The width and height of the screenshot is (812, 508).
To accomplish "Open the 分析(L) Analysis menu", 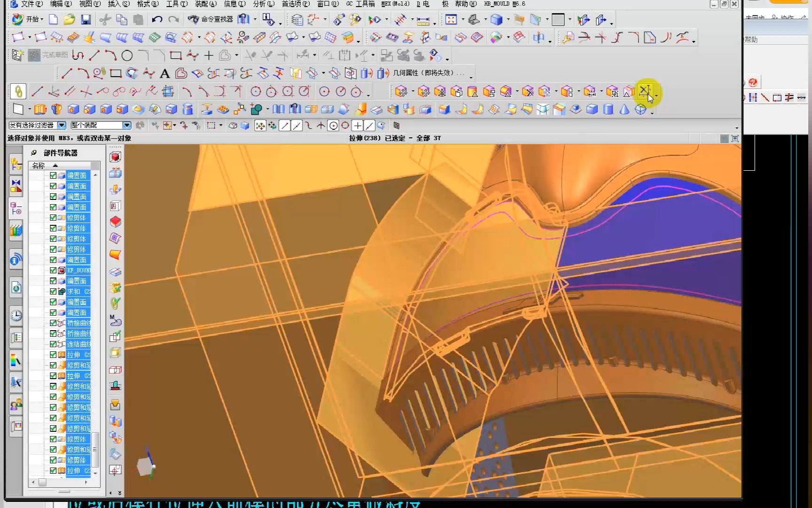I will click(264, 4).
